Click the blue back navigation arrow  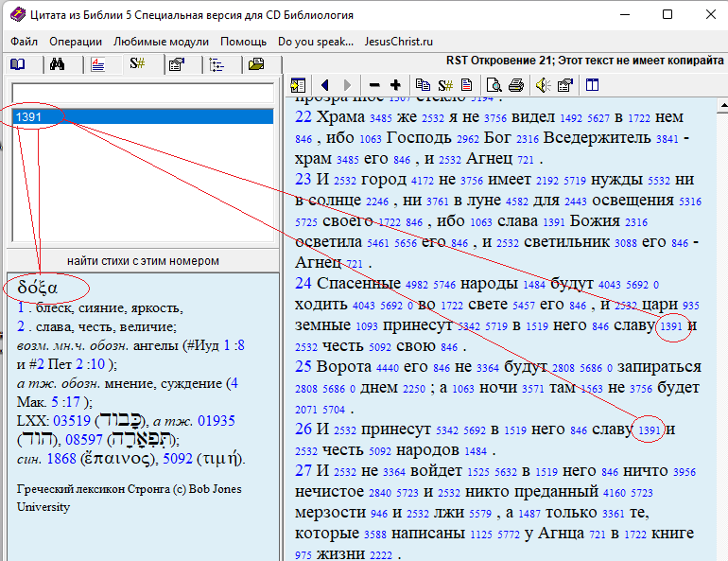325,85
